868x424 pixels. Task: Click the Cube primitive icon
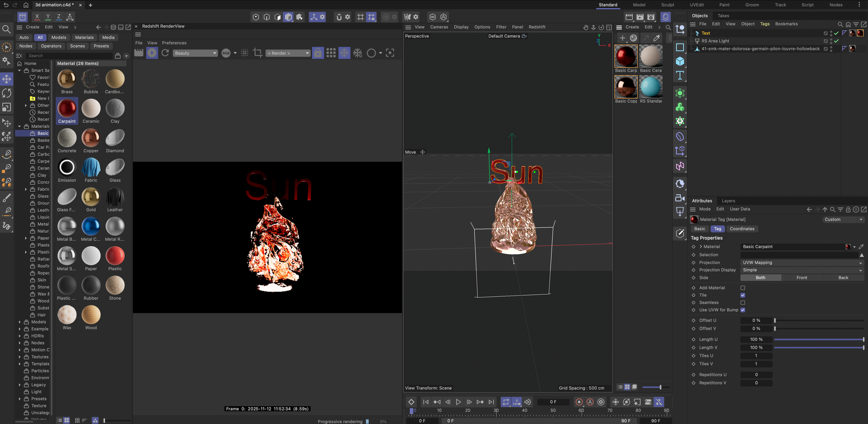(x=680, y=61)
